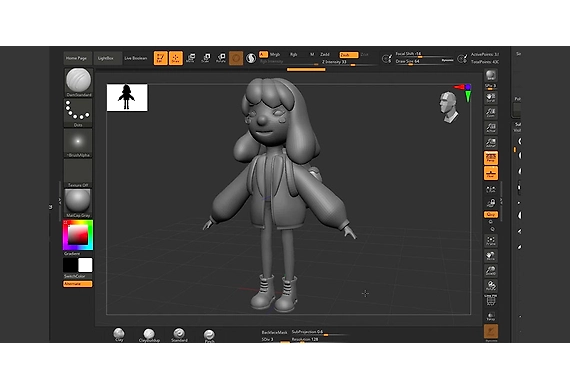
Task: Toggle Live Boolean mode
Action: (136, 58)
